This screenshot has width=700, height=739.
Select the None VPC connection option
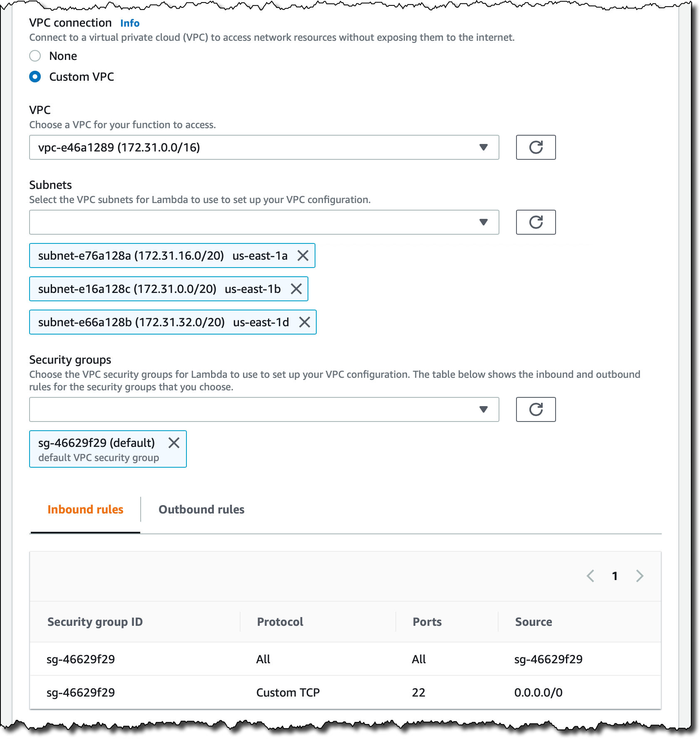point(35,56)
